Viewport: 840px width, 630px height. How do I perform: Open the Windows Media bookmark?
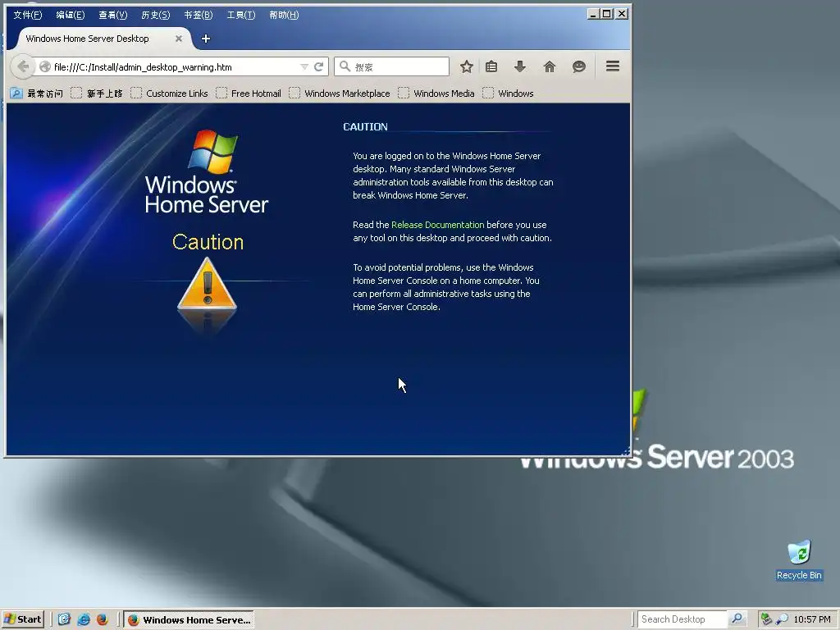click(x=436, y=94)
